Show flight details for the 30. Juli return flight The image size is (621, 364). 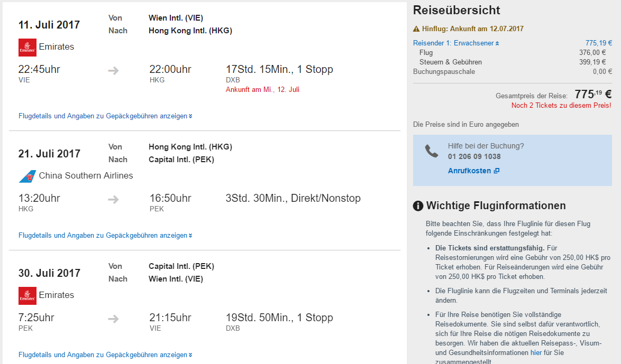coord(105,355)
